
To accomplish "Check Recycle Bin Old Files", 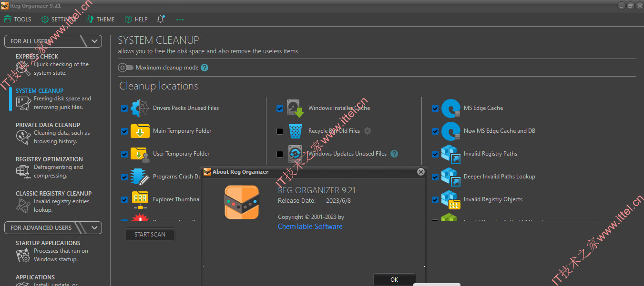I will tap(280, 131).
